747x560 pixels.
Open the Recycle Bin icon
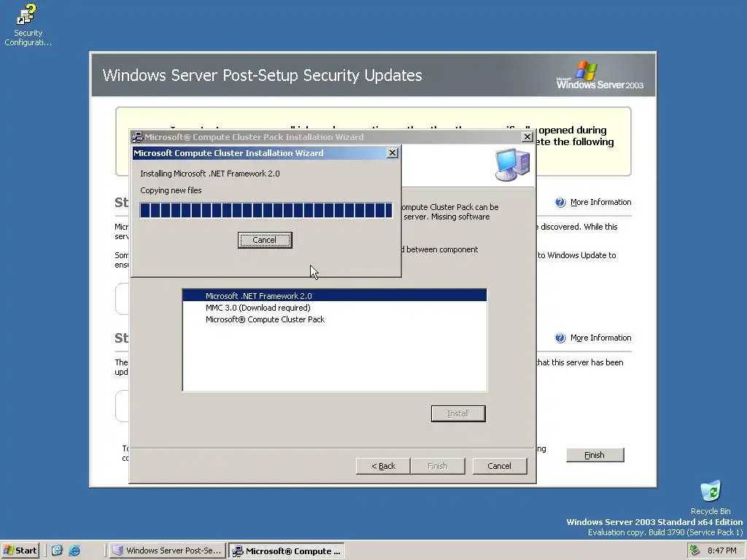[x=711, y=497]
